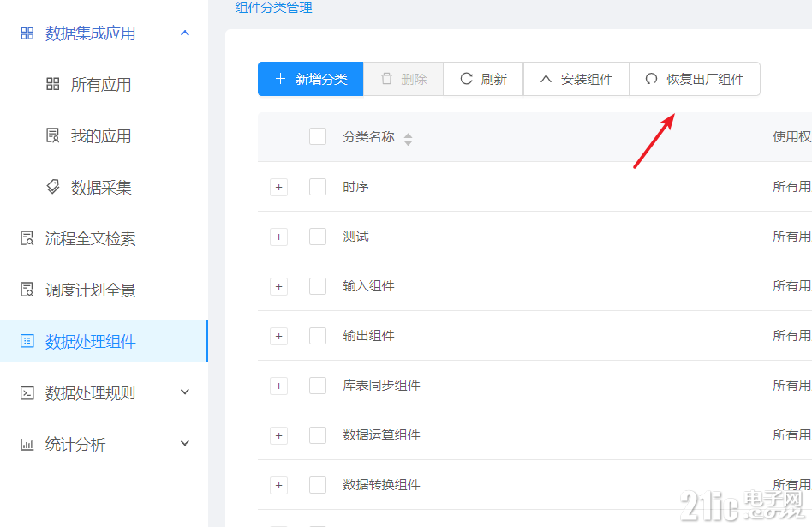Select 数据处理组件 menu item
Image resolution: width=812 pixels, height=527 pixels.
point(104,341)
